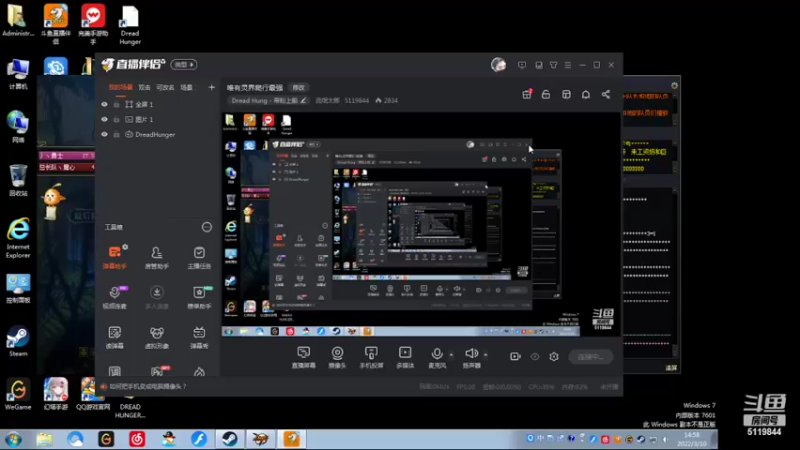Open stream settings gear beside 连接中
This screenshot has height=450, width=800.
point(554,357)
